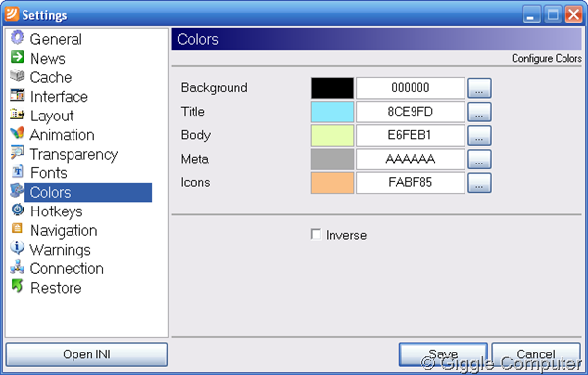Open color picker for Title
Image resolution: width=588 pixels, height=375 pixels.
coord(479,112)
